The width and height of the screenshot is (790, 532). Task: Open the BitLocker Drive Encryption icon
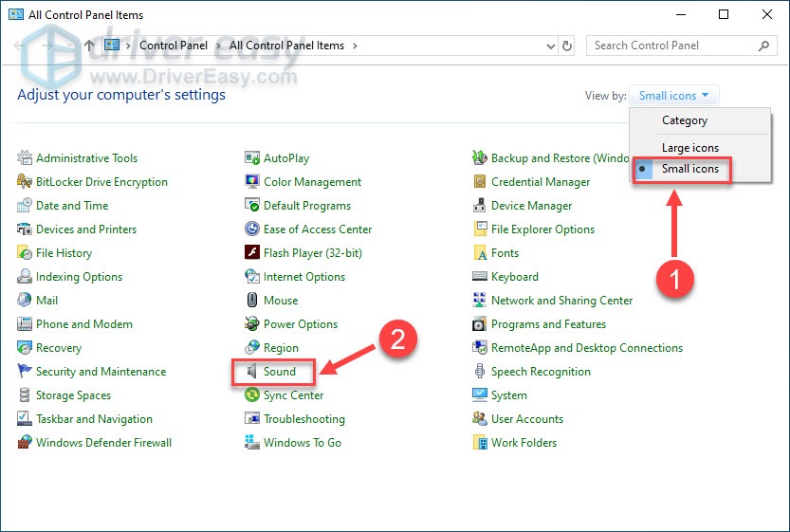(x=25, y=182)
